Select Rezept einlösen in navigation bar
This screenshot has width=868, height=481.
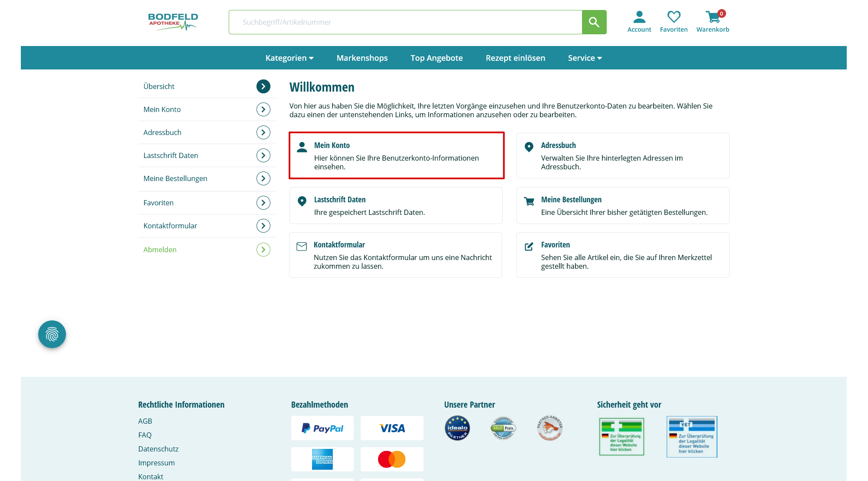515,58
